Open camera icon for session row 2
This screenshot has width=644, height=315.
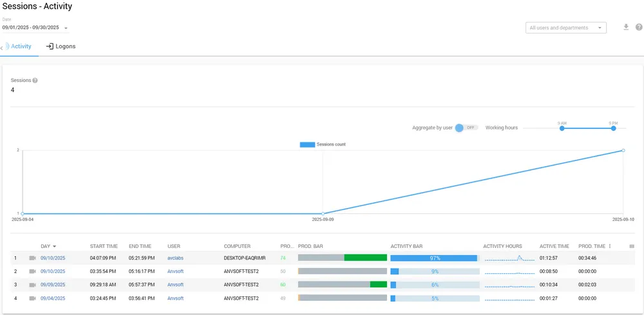(x=33, y=271)
